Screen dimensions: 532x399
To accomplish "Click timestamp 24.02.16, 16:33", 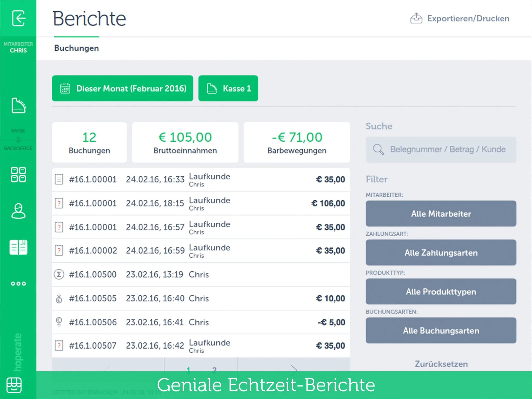I will (155, 179).
